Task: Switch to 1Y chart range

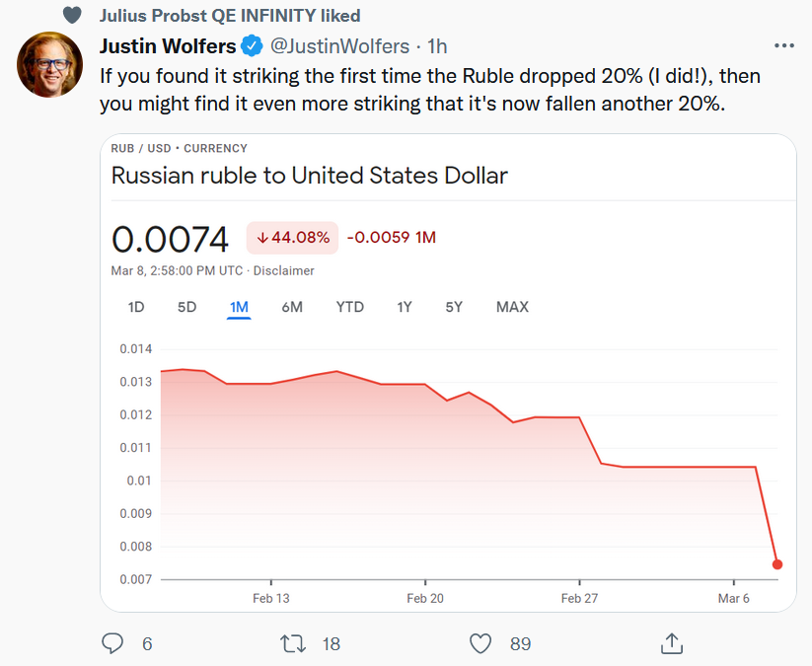Action: pos(405,307)
